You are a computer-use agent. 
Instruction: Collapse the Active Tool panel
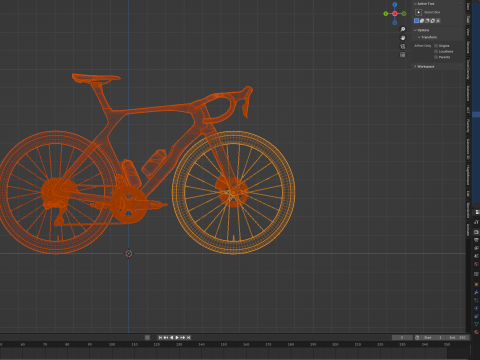click(x=415, y=4)
